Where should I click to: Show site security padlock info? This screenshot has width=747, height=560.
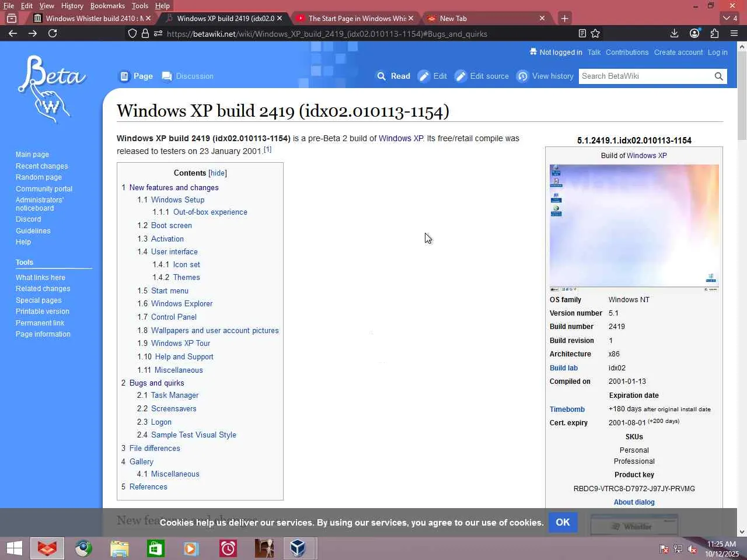[x=145, y=33]
